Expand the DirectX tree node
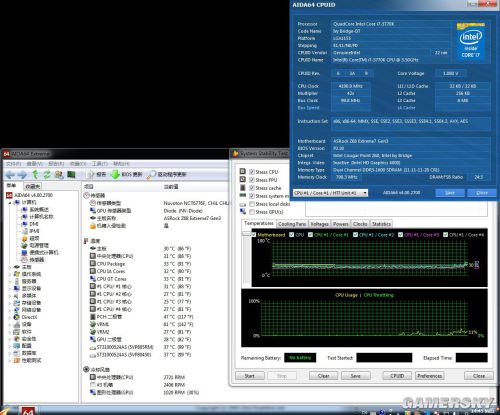Screen dimensions: 500x415 point(10,317)
